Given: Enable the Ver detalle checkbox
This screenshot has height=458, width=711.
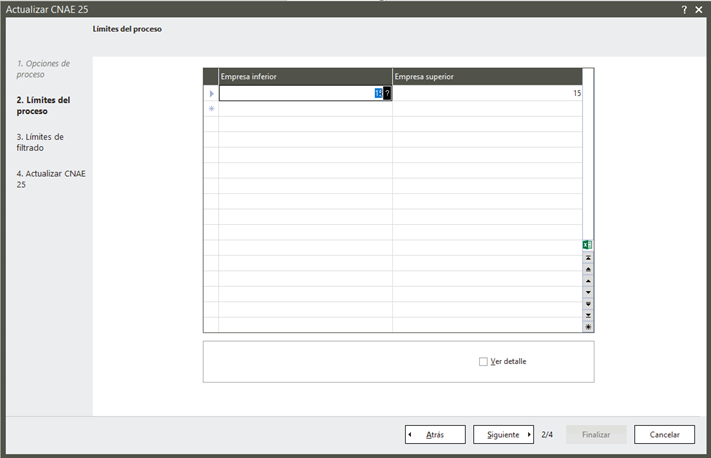Looking at the screenshot, I should pyautogui.click(x=484, y=361).
